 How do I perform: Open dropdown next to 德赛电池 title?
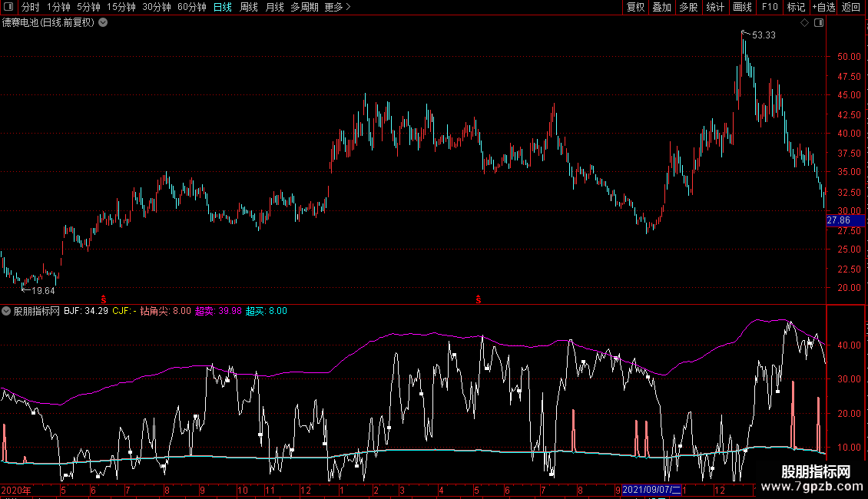coord(103,23)
